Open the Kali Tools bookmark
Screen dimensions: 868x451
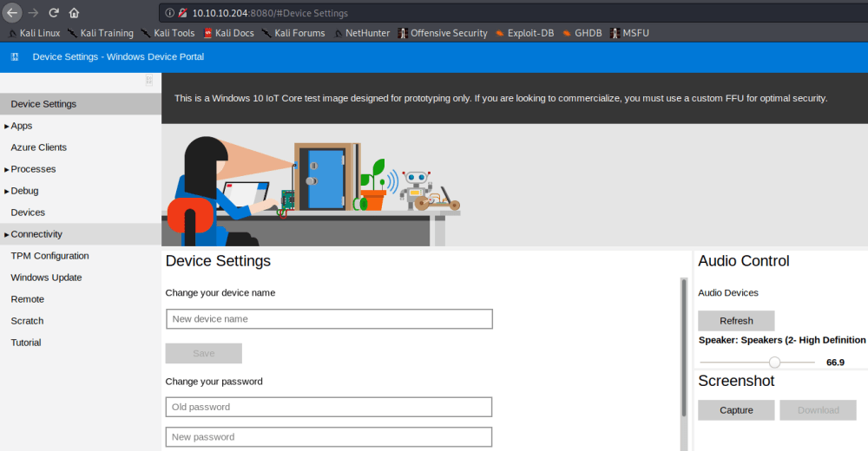[x=168, y=33]
